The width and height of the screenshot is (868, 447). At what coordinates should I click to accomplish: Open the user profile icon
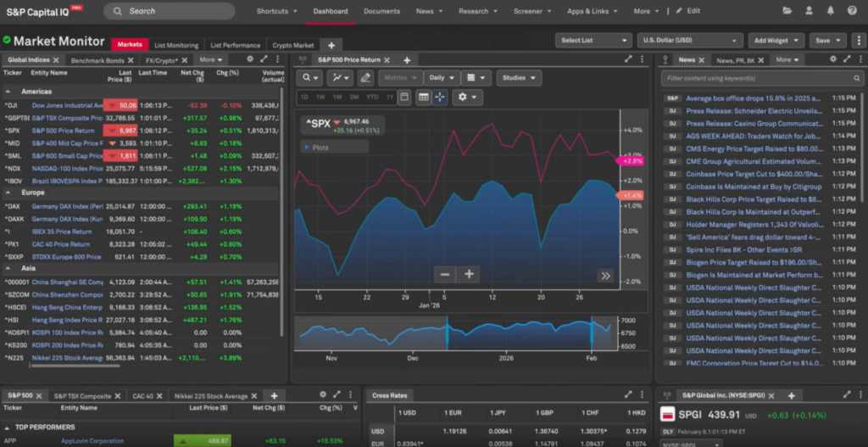809,10
